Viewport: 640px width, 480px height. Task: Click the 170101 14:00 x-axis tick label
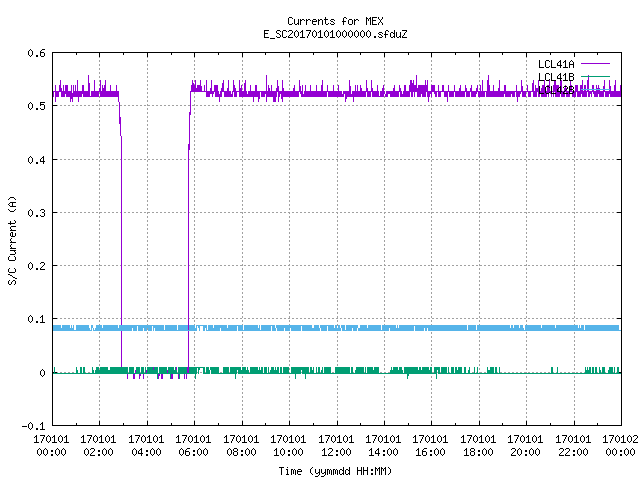tap(383, 446)
